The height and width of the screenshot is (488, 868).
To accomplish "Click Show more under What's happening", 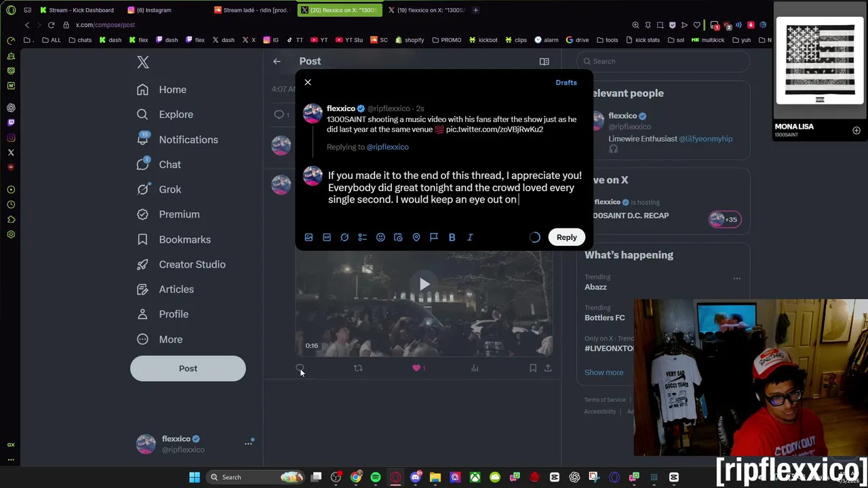I will pyautogui.click(x=604, y=372).
